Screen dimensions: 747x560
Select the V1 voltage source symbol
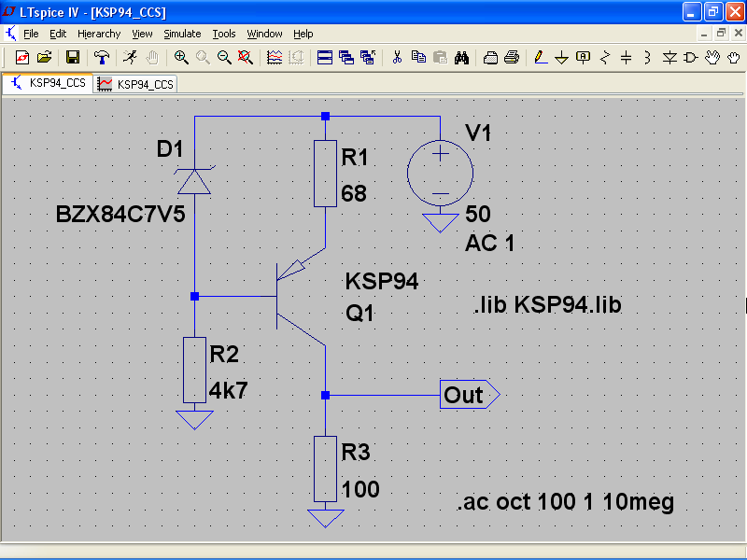440,173
